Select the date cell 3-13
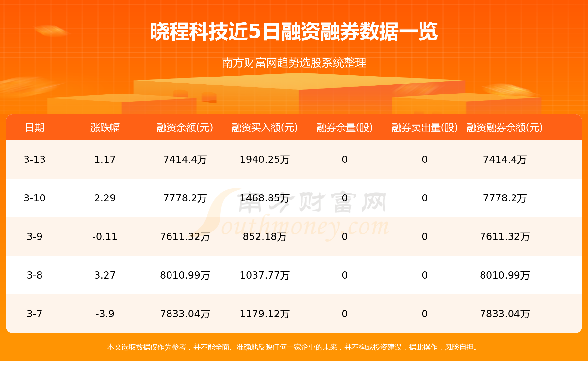The width and height of the screenshot is (588, 376). click(35, 159)
